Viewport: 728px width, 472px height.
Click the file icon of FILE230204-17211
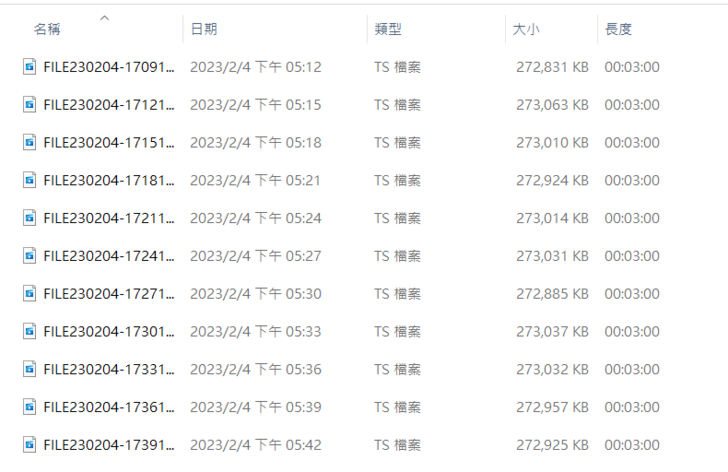[29, 218]
